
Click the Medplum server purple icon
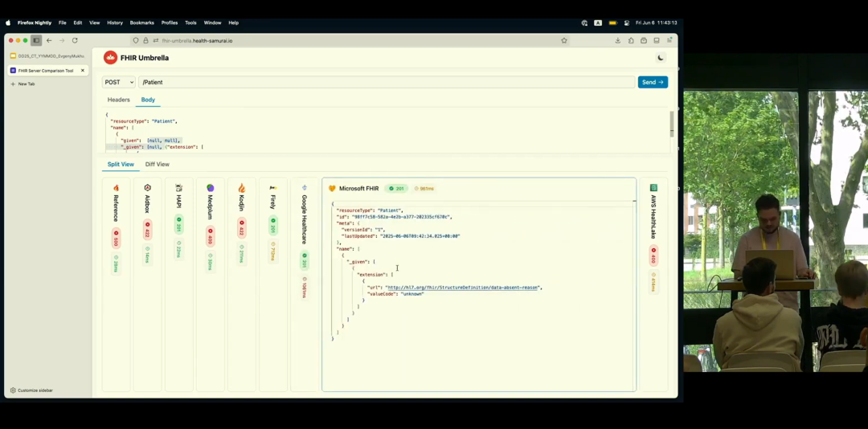211,188
